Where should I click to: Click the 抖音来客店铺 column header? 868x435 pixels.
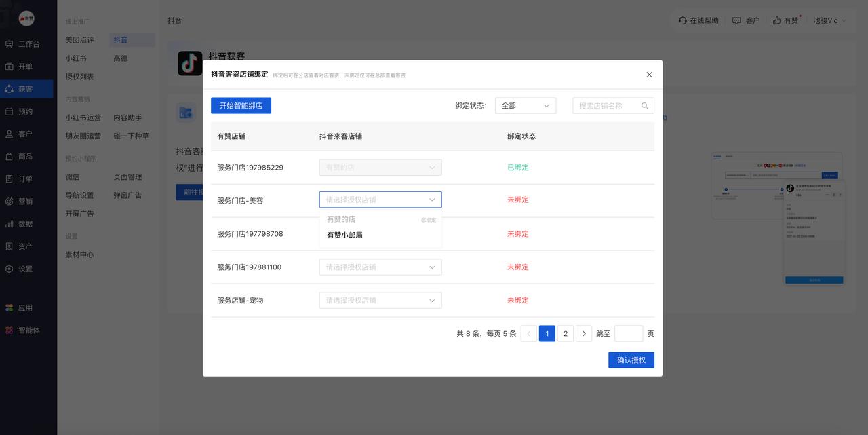[341, 136]
